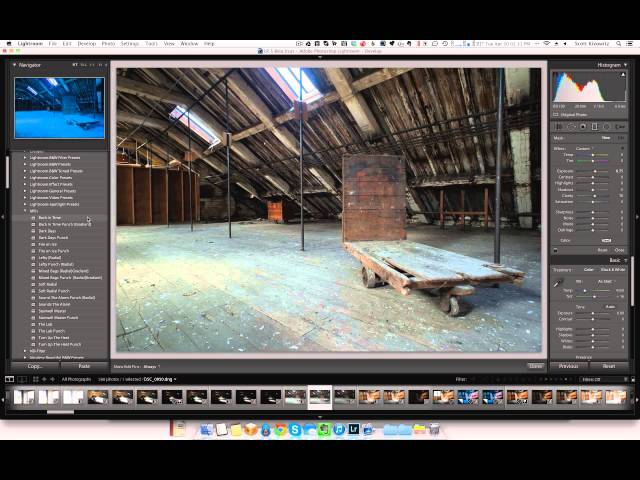Set Navigator zoom to FIT
The height and width of the screenshot is (480, 640).
[75, 65]
